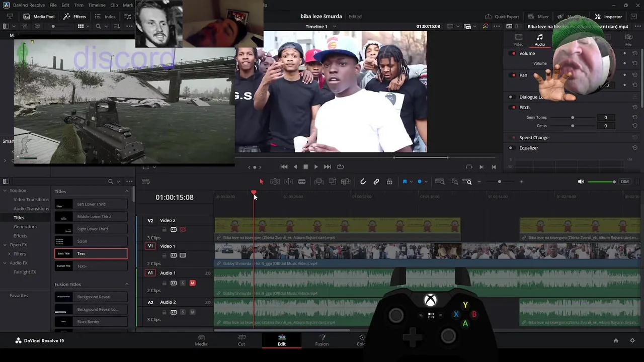Viewport: 644px width, 362px height.
Task: Zoom in timeline with plus button
Action: point(521,182)
